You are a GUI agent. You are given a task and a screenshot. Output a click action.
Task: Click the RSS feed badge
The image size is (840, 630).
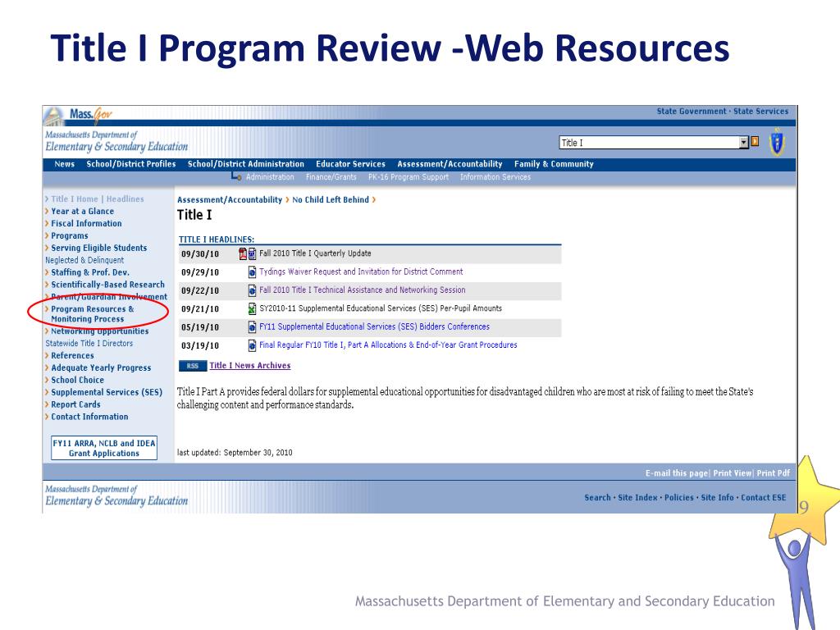point(192,366)
